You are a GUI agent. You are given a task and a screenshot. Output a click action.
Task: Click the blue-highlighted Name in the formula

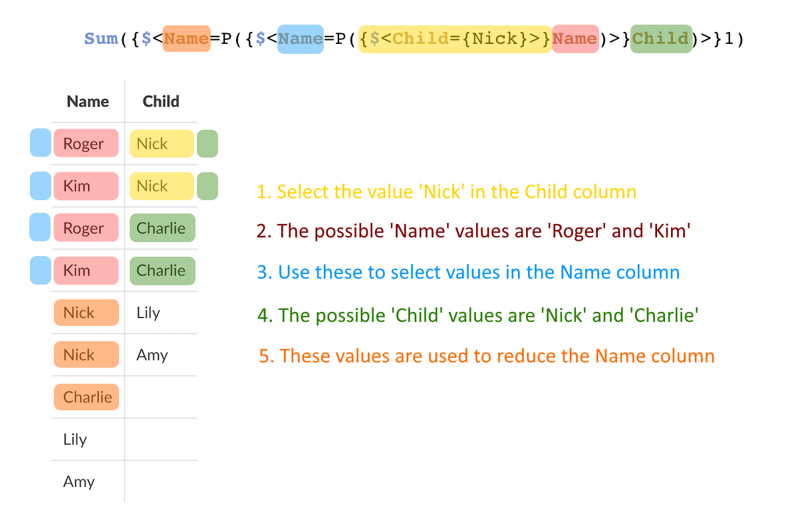point(301,39)
